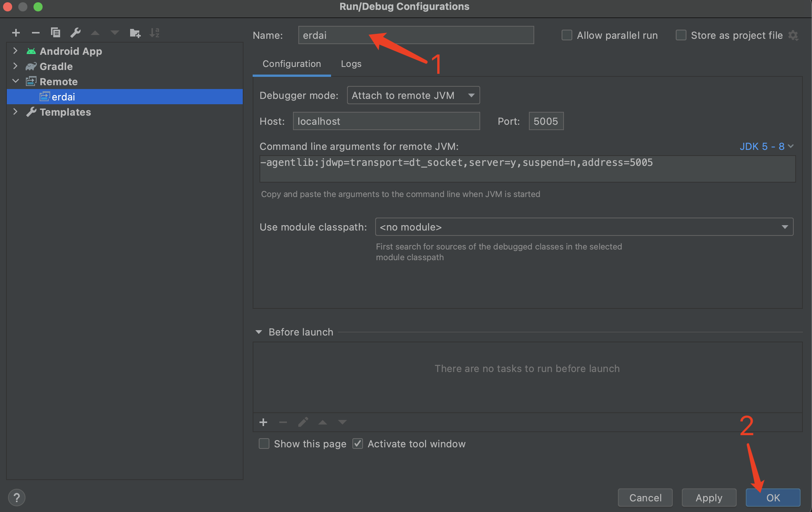Image resolution: width=812 pixels, height=512 pixels.
Task: Click the Sort Configurations alphabetically icon
Action: point(154,33)
